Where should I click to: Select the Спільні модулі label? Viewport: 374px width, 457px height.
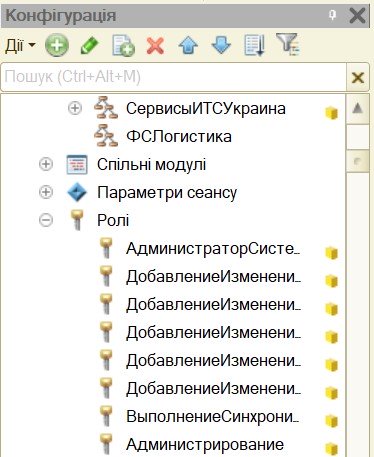pos(151,164)
